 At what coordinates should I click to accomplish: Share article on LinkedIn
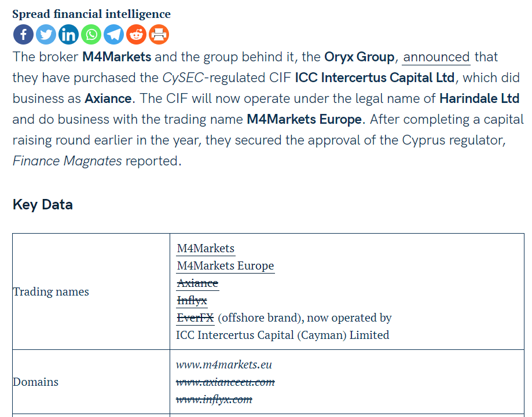click(68, 35)
